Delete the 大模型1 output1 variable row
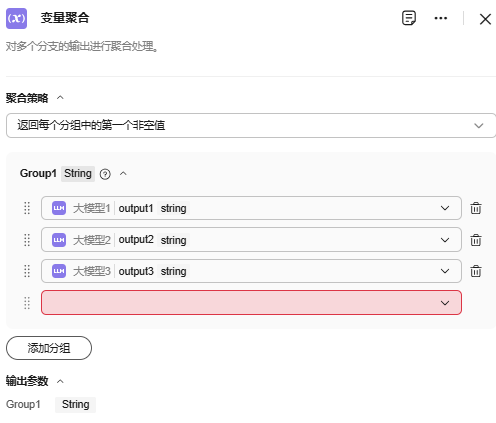Image resolution: width=496 pixels, height=423 pixels. [x=476, y=208]
